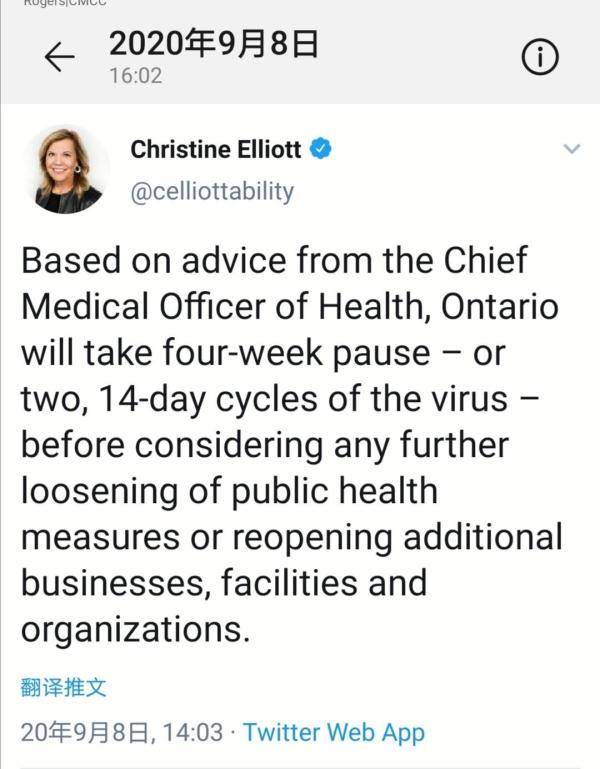Open the Twitter Web App source link
Image resolution: width=600 pixels, height=769 pixels.
pyautogui.click(x=334, y=732)
